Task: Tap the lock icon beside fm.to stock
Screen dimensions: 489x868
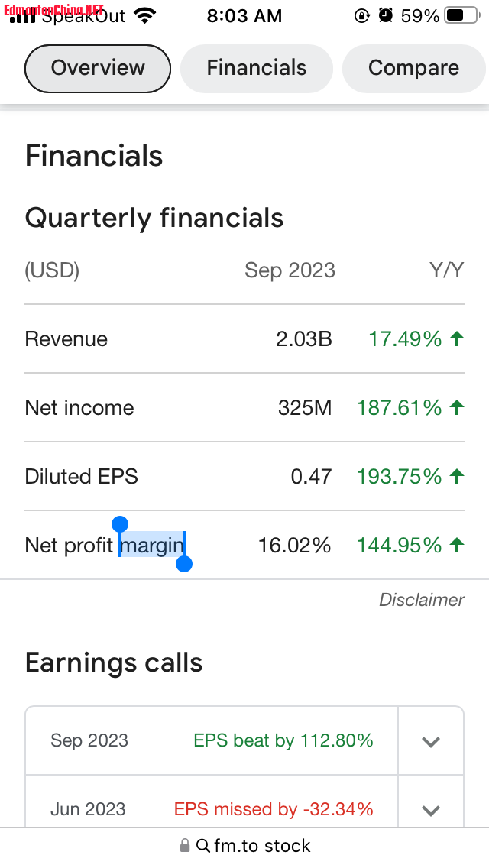Action: point(185,845)
